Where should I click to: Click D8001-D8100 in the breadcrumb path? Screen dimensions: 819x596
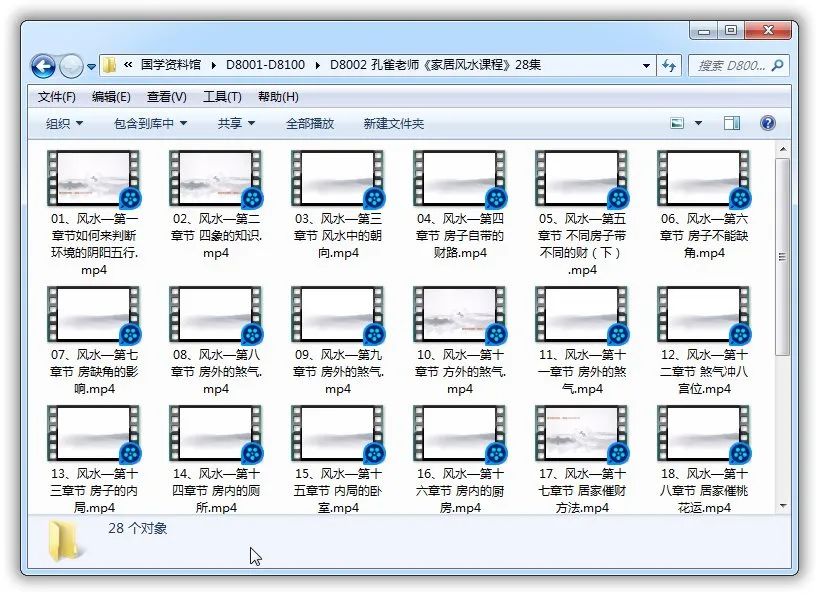pos(265,65)
